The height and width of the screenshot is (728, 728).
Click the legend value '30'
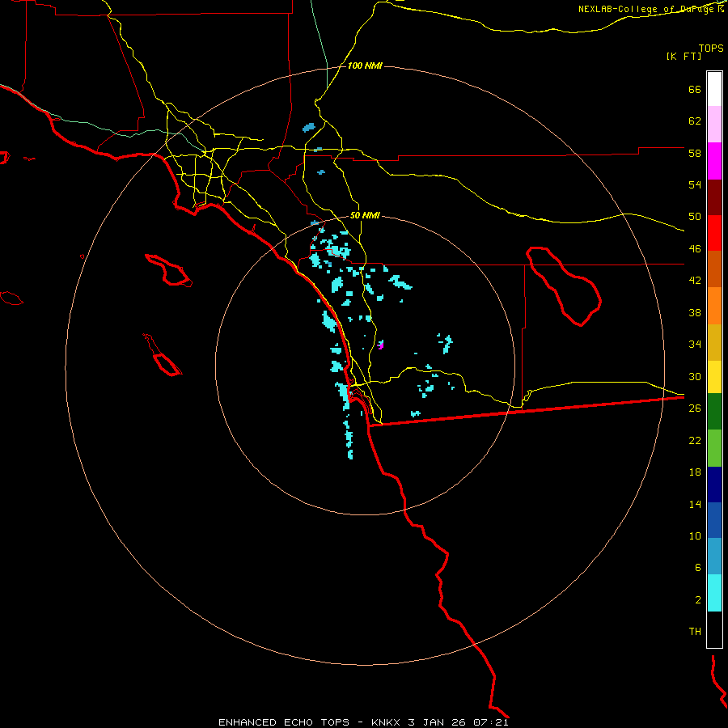point(695,376)
